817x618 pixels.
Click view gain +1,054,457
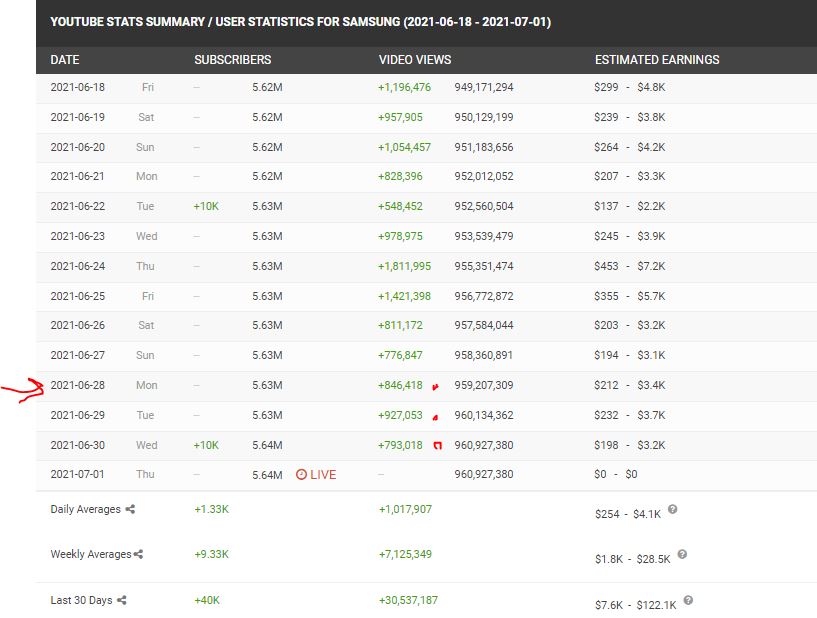click(404, 147)
